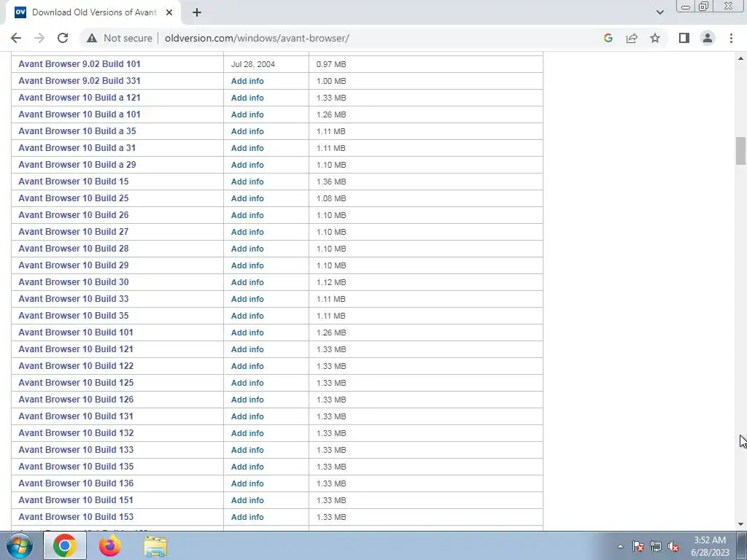Click the share page icon
Image resolution: width=747 pixels, height=560 pixels.
632,38
